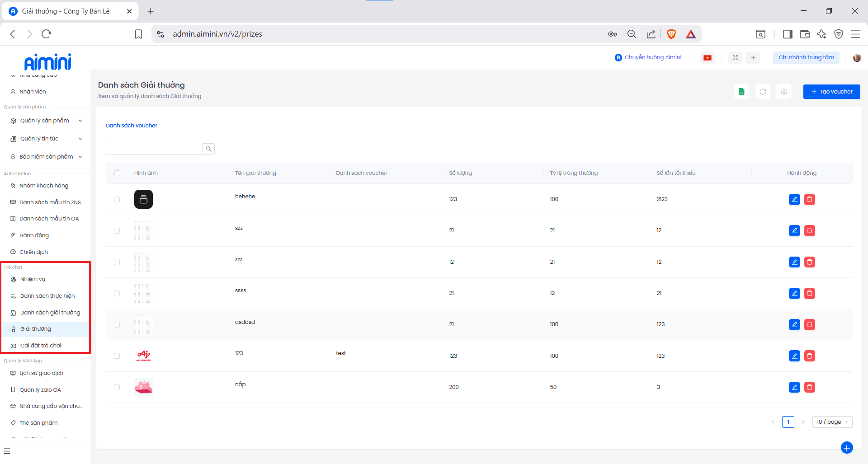Screen dimensions: 868x464
Task: Toggle the fullscreen icon in header
Action: [x=735, y=57]
